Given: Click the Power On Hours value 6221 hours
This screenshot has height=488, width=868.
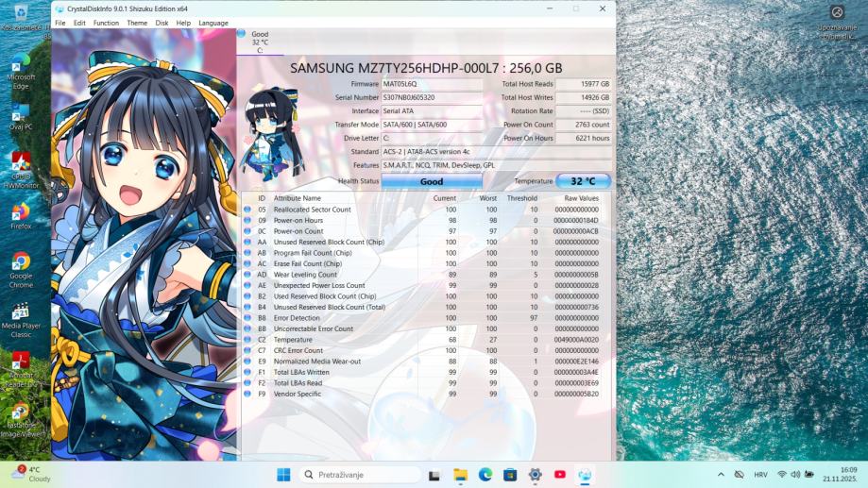Looking at the screenshot, I should point(584,139).
